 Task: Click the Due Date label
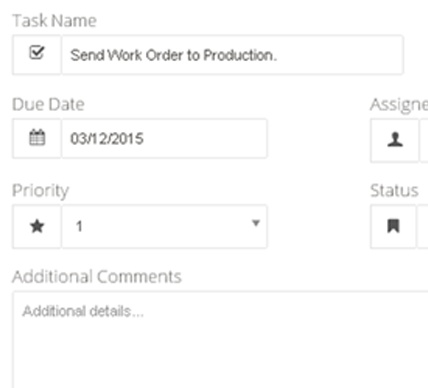48,104
